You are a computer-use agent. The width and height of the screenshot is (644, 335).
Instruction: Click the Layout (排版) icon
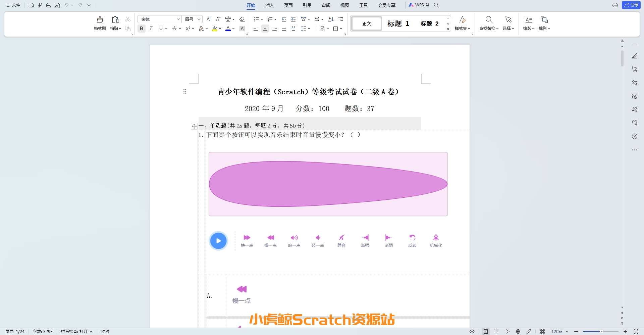click(529, 19)
